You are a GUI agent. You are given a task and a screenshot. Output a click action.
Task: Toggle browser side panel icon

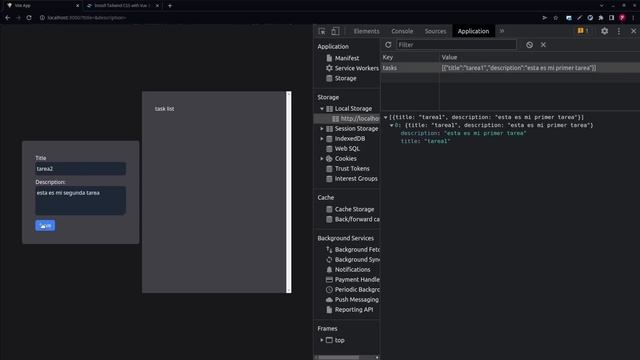pos(611,18)
